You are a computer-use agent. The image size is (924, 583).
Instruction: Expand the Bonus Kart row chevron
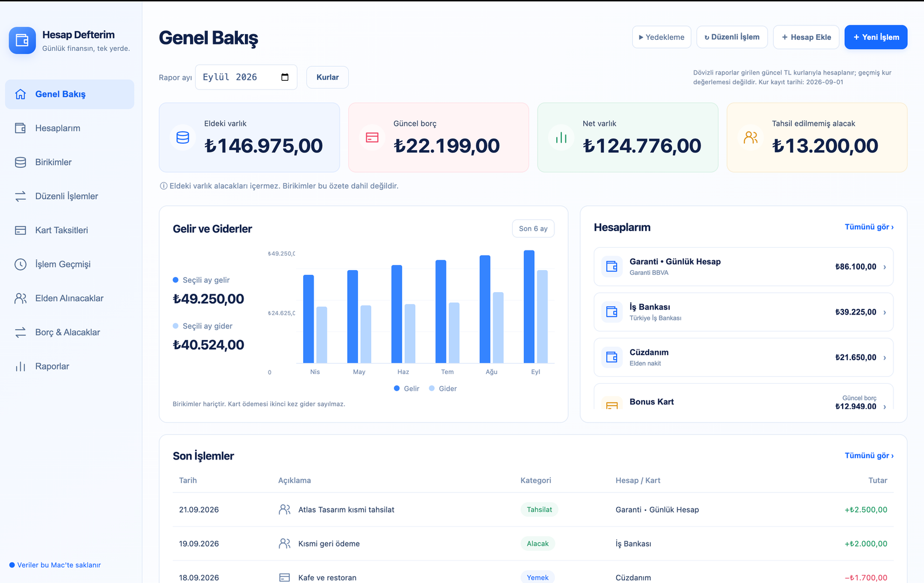885,406
